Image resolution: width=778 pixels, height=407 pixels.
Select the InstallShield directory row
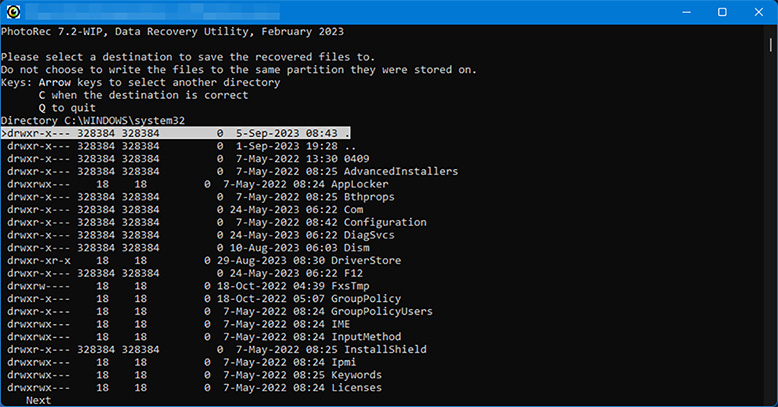point(217,349)
